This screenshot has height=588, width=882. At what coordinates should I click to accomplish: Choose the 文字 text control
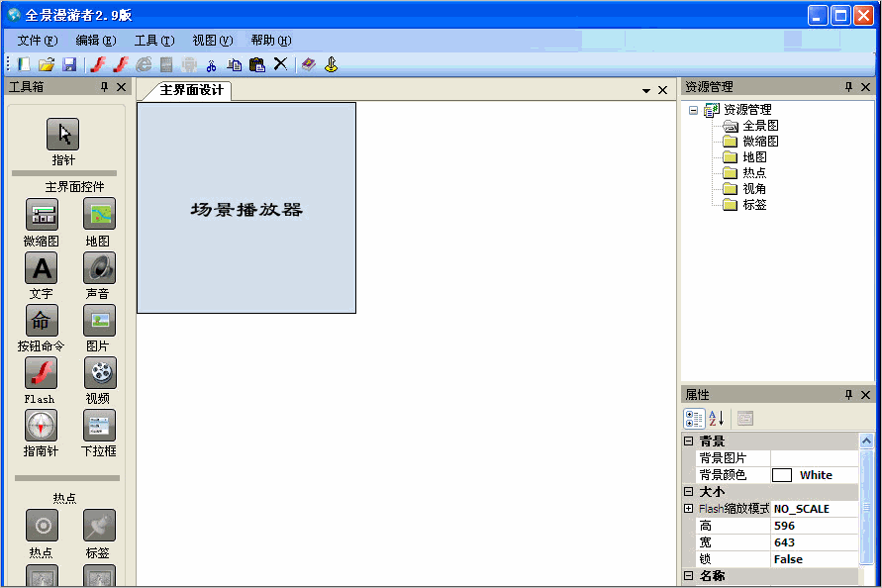[x=41, y=267]
